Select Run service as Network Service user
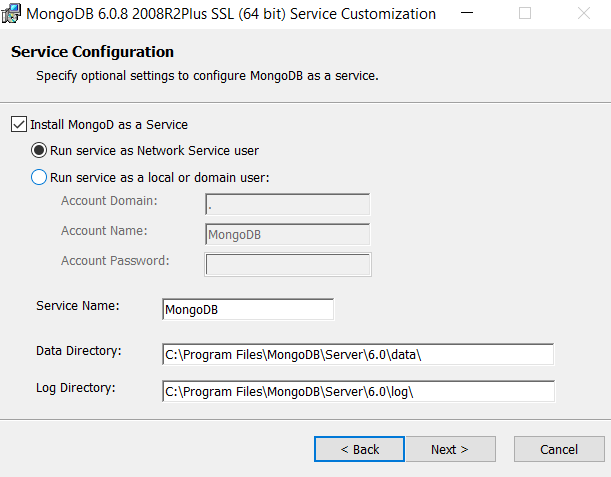This screenshot has width=611, height=477. (39, 151)
